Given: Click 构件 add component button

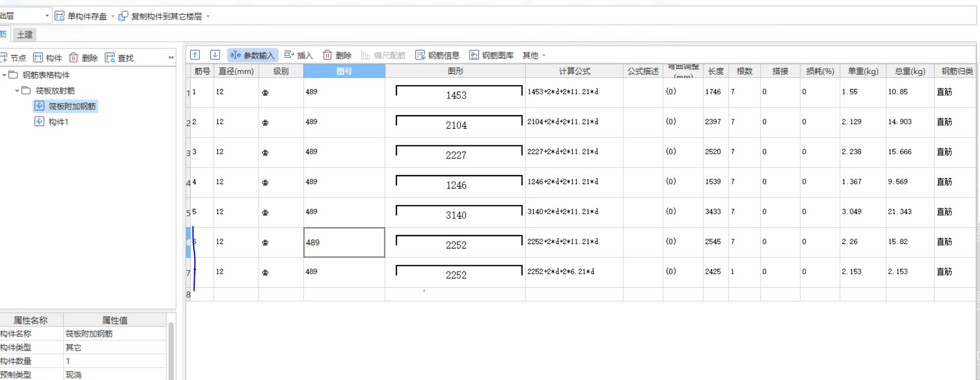Looking at the screenshot, I should 47,58.
